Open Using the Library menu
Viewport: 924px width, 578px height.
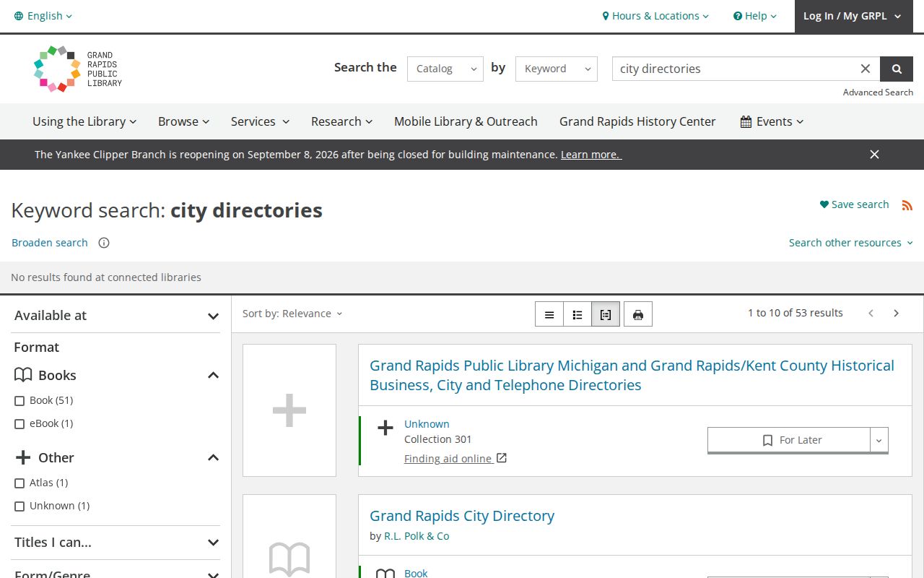point(84,121)
